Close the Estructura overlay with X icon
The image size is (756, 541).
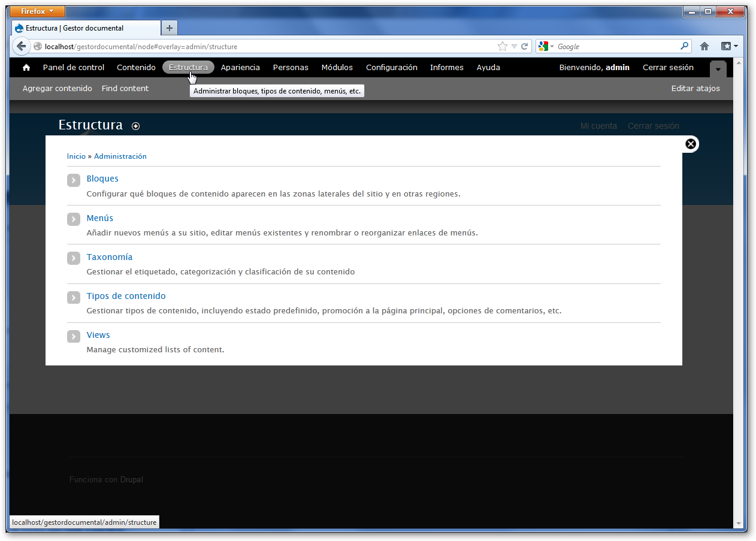pos(691,144)
